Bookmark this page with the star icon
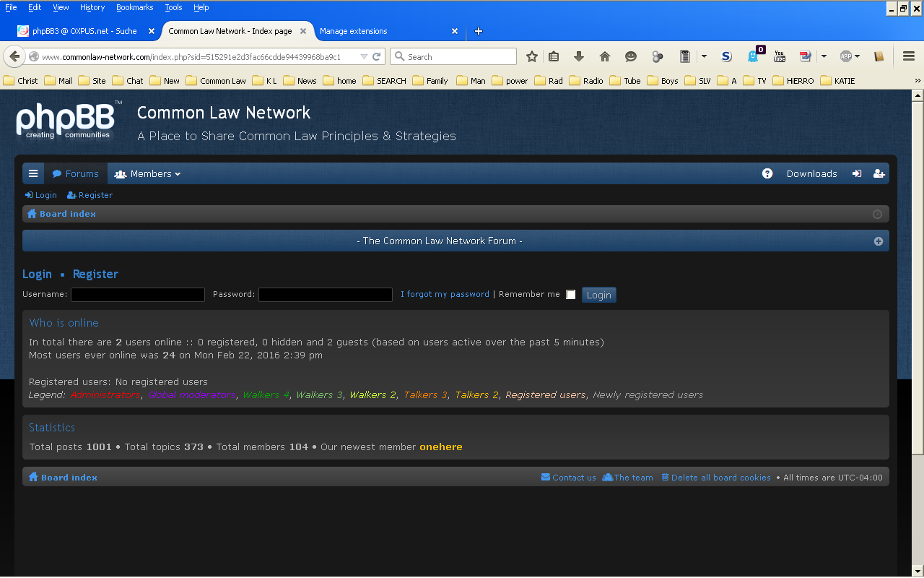924x578 pixels. [x=532, y=56]
